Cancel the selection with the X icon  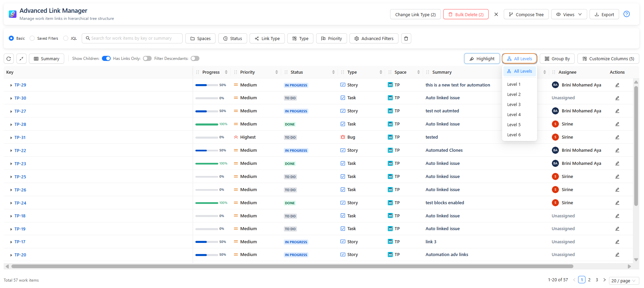[x=496, y=14]
